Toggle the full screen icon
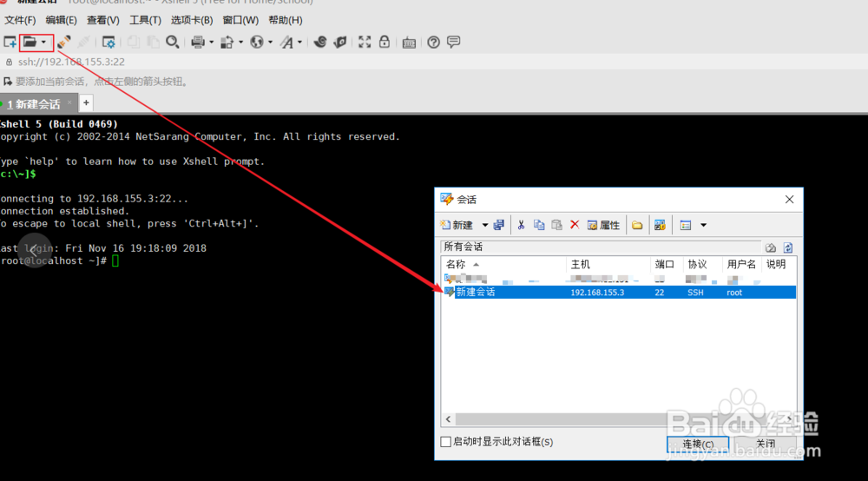 [365, 42]
